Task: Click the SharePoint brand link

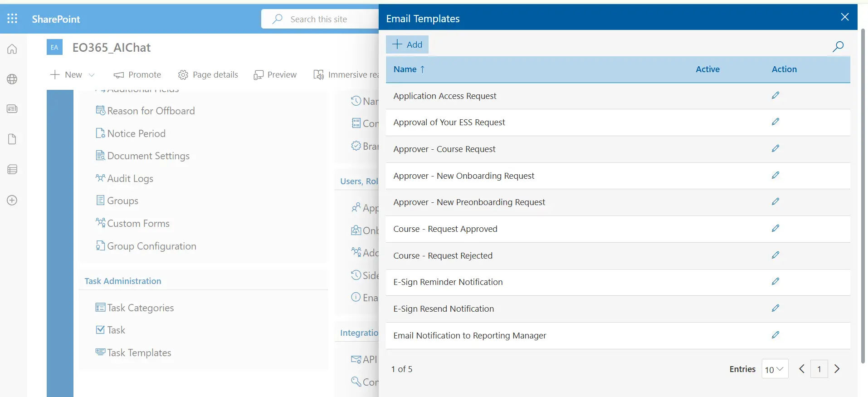Action: [x=56, y=19]
